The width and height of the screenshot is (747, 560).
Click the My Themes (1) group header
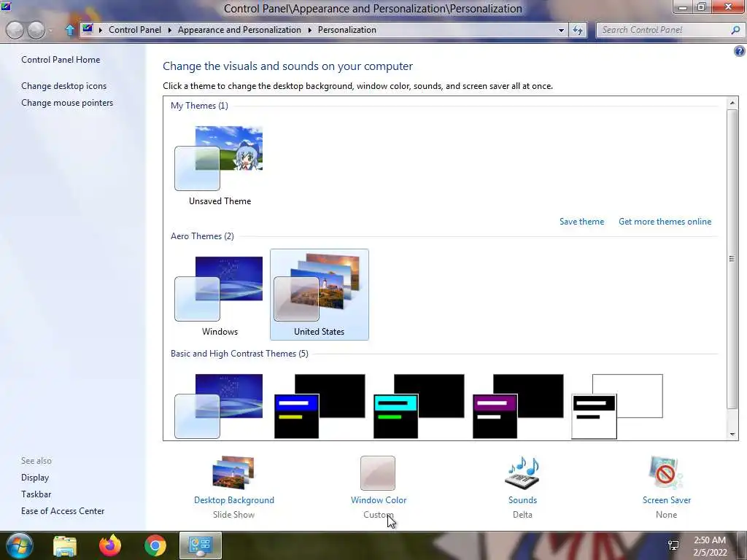point(199,105)
